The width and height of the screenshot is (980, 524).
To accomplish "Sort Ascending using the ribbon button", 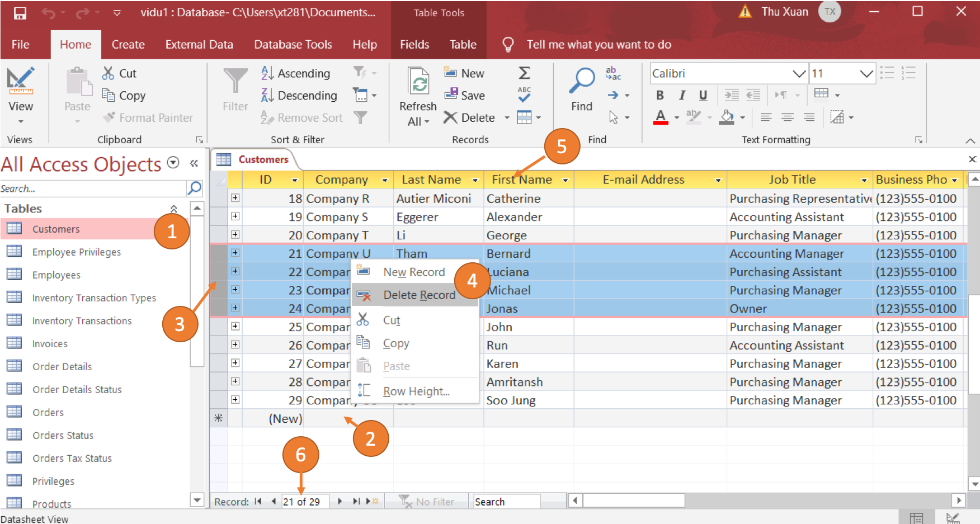I will [x=296, y=73].
